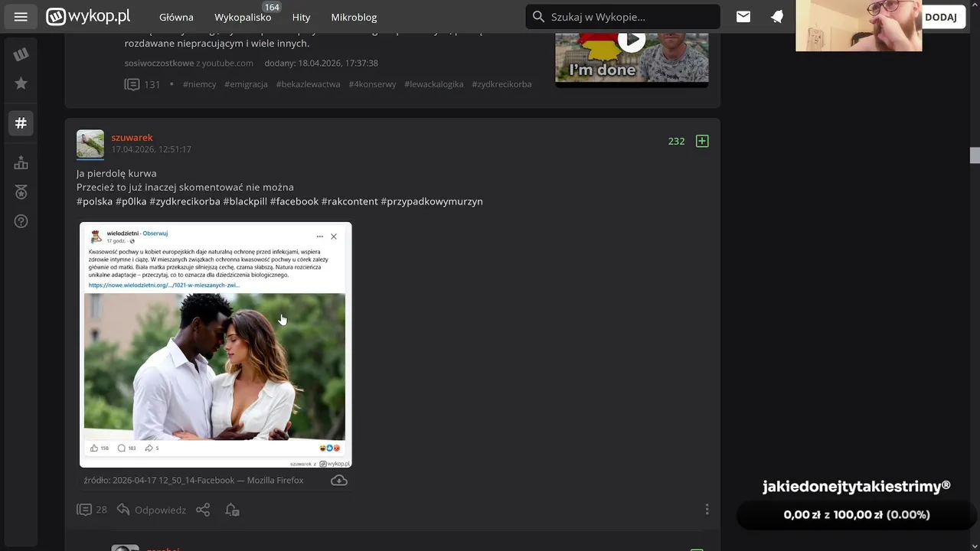
Task: Open #zydkrecikorba tag under video post
Action: 501,84
